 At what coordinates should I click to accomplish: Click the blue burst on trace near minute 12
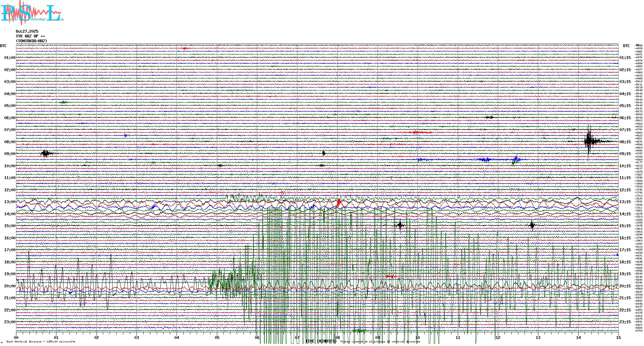516,159
